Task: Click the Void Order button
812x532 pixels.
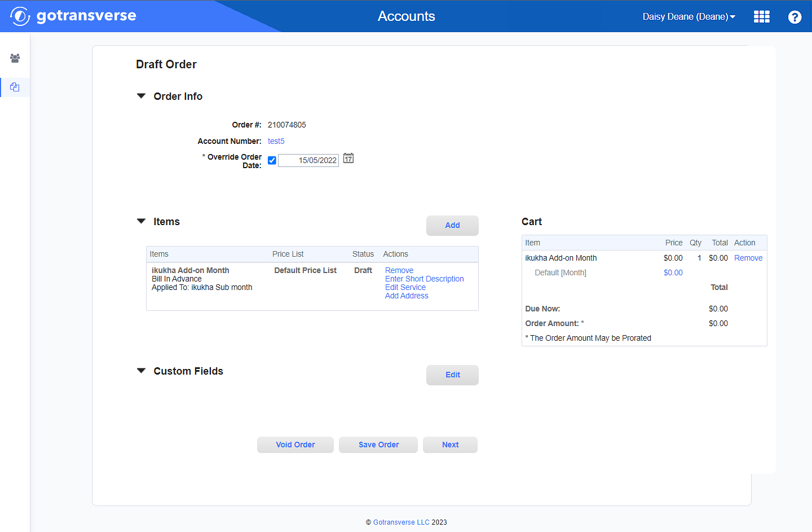Action: tap(295, 445)
